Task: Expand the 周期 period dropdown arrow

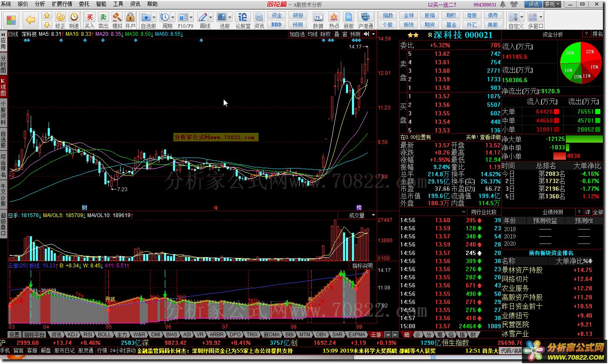Action: (x=173, y=17)
